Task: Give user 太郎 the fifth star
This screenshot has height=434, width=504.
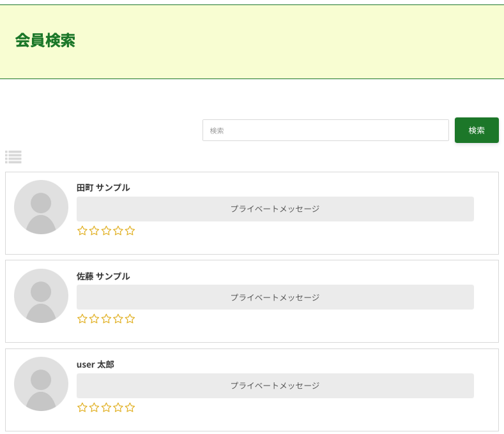Action: [x=130, y=408]
